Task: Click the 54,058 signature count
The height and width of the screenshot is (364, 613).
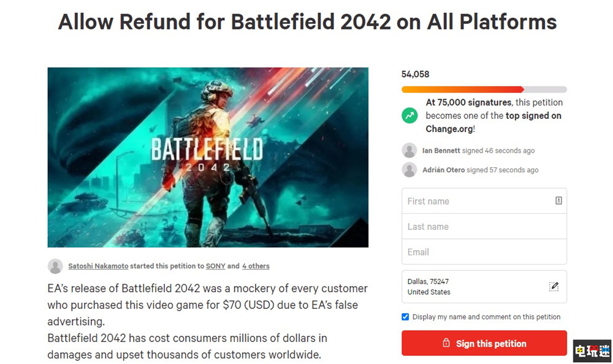Action: click(416, 74)
